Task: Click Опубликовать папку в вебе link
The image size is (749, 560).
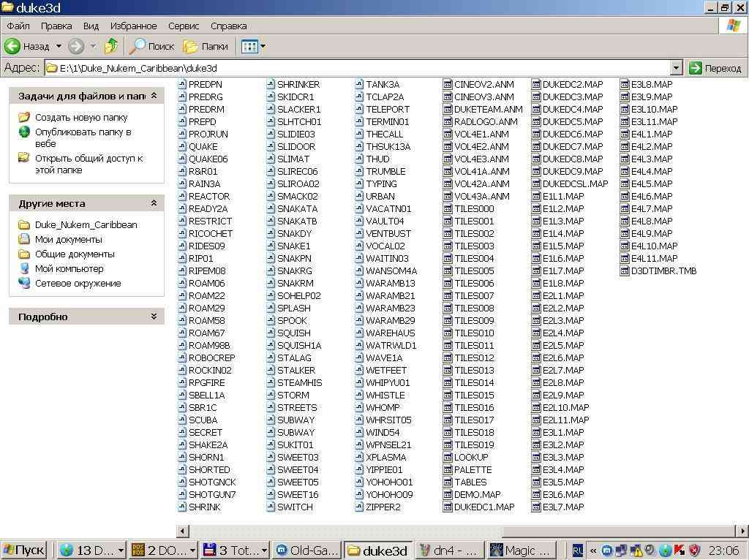Action: [83, 137]
